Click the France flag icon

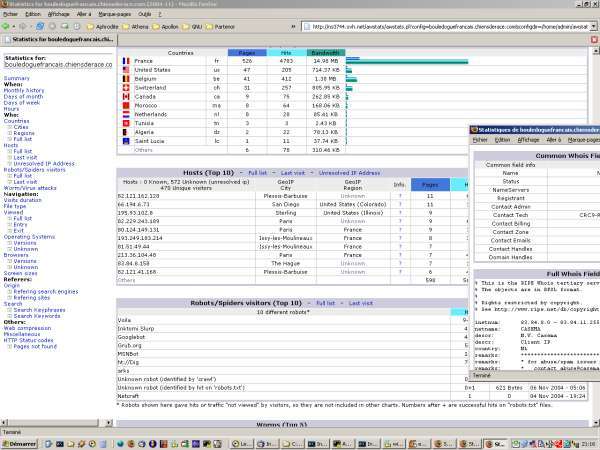[x=126, y=61]
